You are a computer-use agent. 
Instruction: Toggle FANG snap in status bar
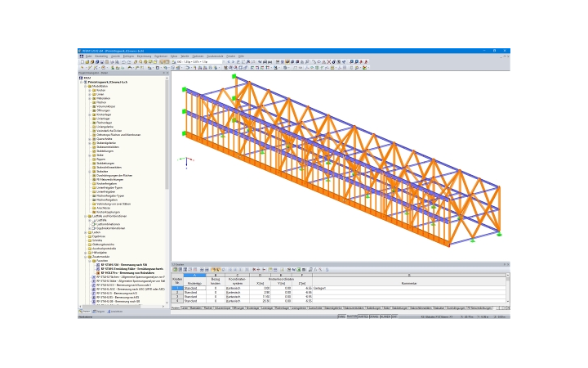click(341, 317)
